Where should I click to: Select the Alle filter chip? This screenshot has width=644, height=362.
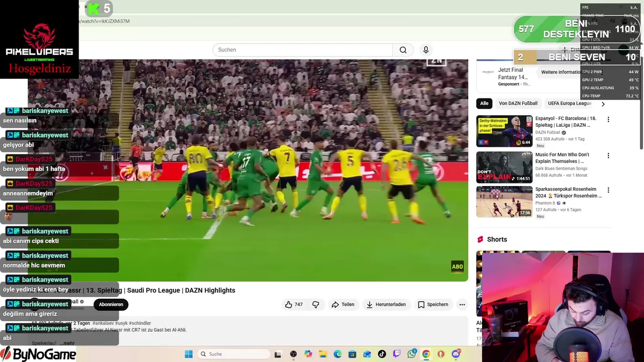point(484,104)
